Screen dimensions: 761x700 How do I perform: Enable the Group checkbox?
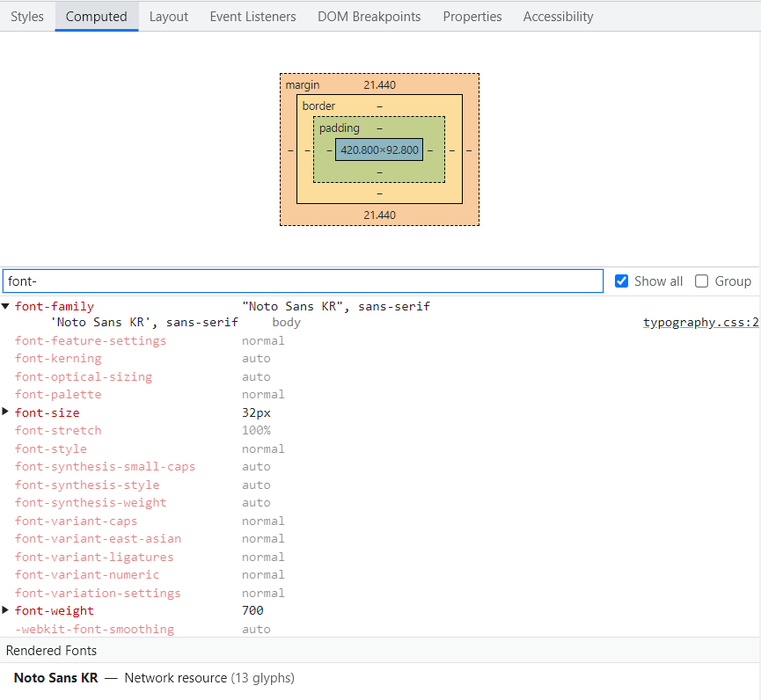coord(702,281)
